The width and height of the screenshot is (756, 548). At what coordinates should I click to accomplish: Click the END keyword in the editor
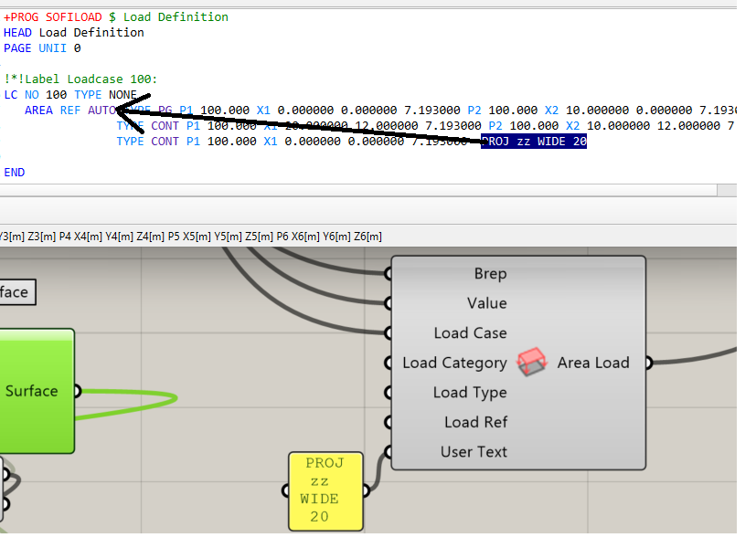[x=15, y=173]
